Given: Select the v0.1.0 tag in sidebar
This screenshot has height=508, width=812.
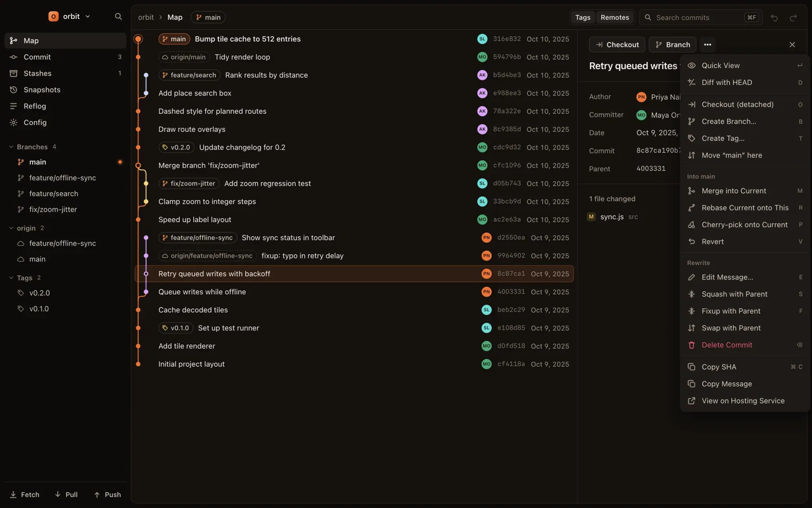Looking at the screenshot, I should (65, 309).
